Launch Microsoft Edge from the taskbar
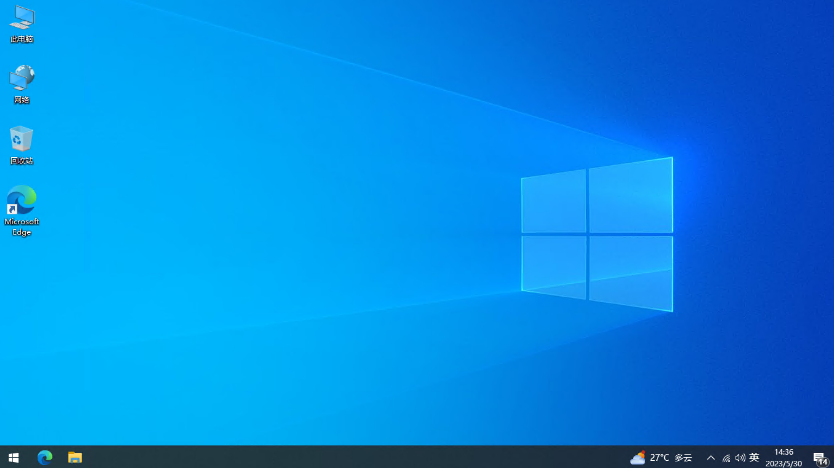Screen dimensions: 834x468 (45, 457)
